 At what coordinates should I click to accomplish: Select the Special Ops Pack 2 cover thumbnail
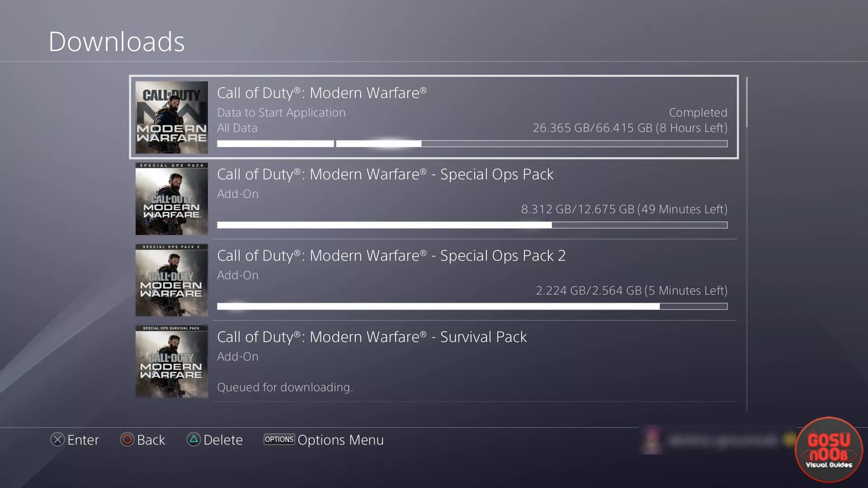coord(172,280)
